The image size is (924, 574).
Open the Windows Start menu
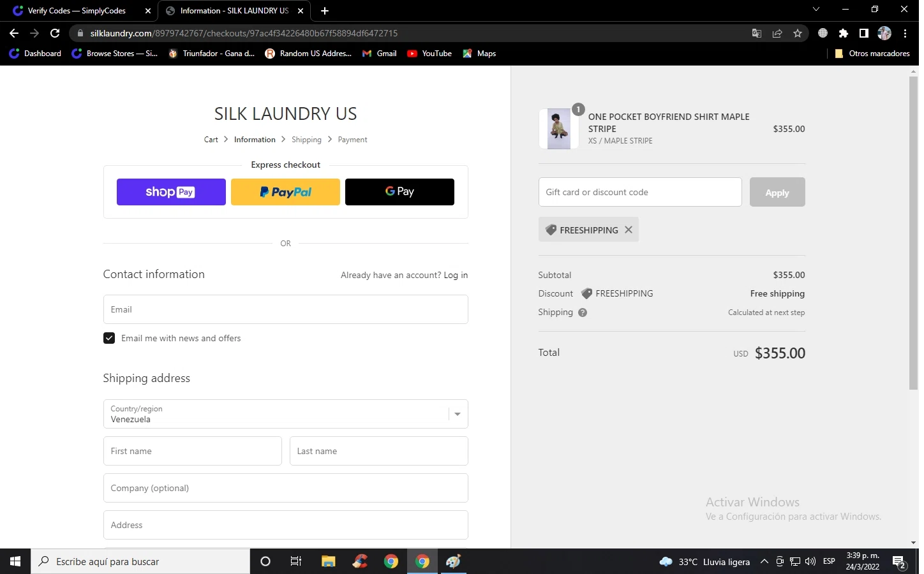coord(15,561)
